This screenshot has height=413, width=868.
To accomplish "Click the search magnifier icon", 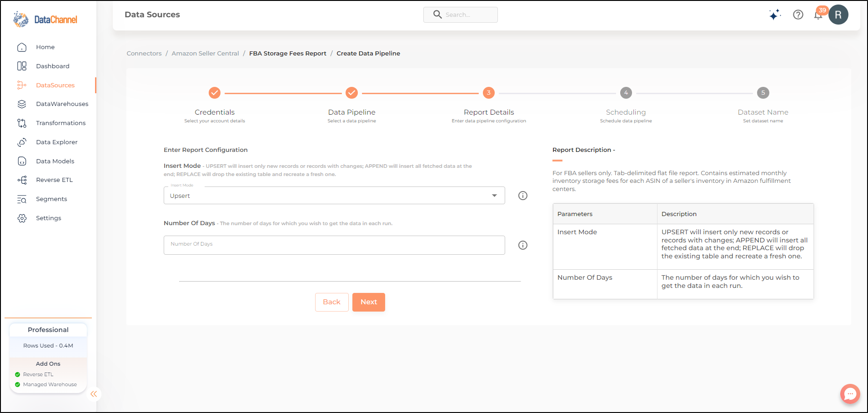I will (437, 15).
